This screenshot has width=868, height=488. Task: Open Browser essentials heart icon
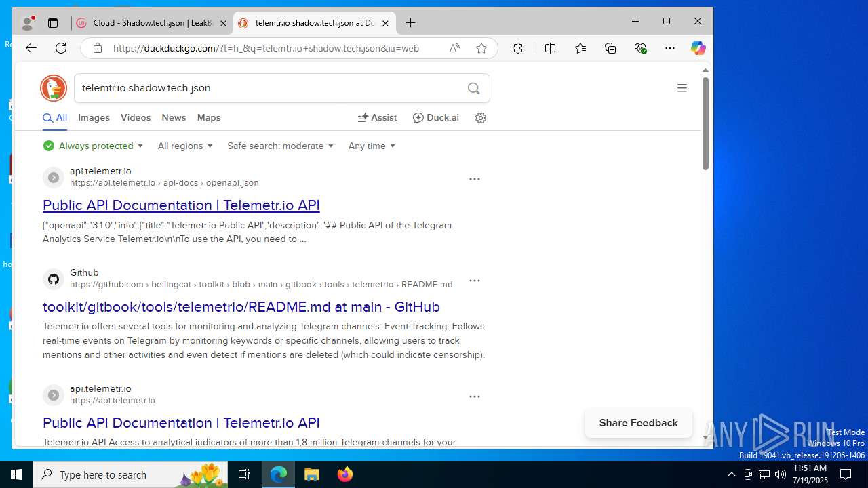tap(640, 48)
